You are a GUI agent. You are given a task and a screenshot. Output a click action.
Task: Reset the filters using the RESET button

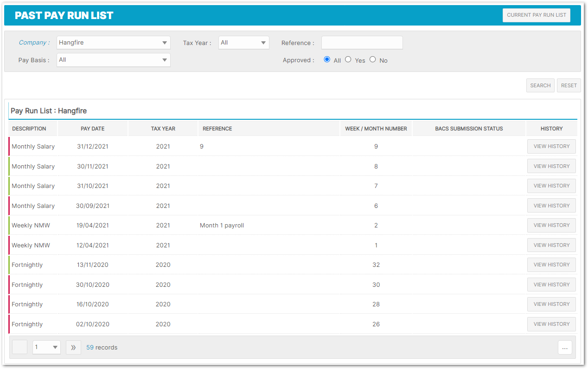click(x=569, y=85)
